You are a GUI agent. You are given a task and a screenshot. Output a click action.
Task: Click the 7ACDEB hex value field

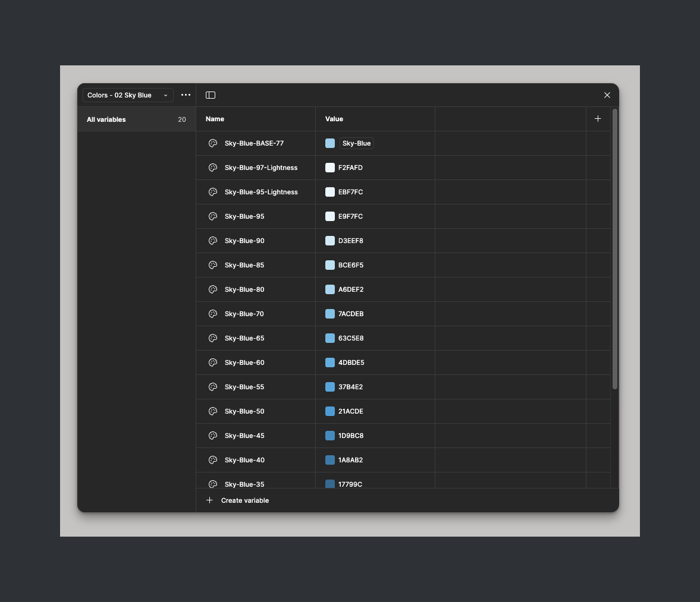(x=351, y=314)
